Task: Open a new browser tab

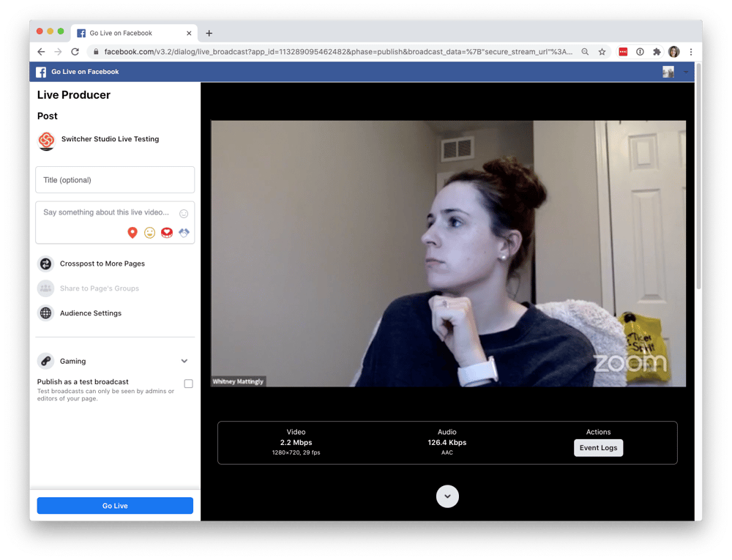Action: click(209, 32)
